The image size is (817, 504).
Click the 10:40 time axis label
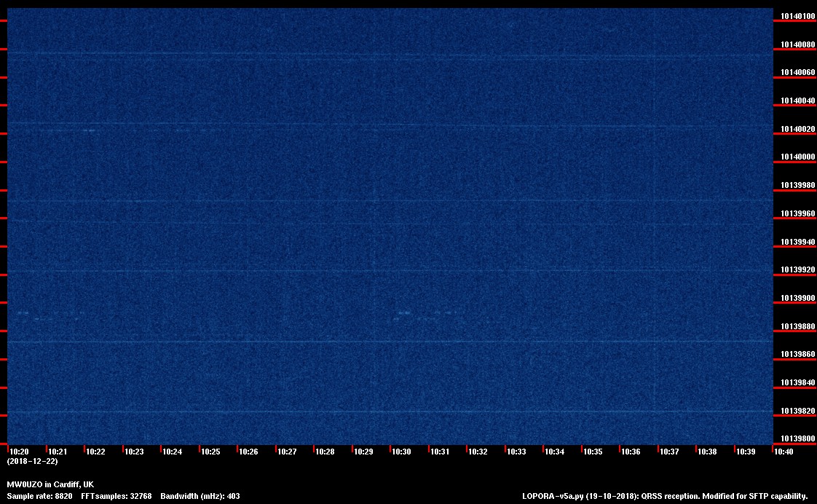pyautogui.click(x=784, y=452)
